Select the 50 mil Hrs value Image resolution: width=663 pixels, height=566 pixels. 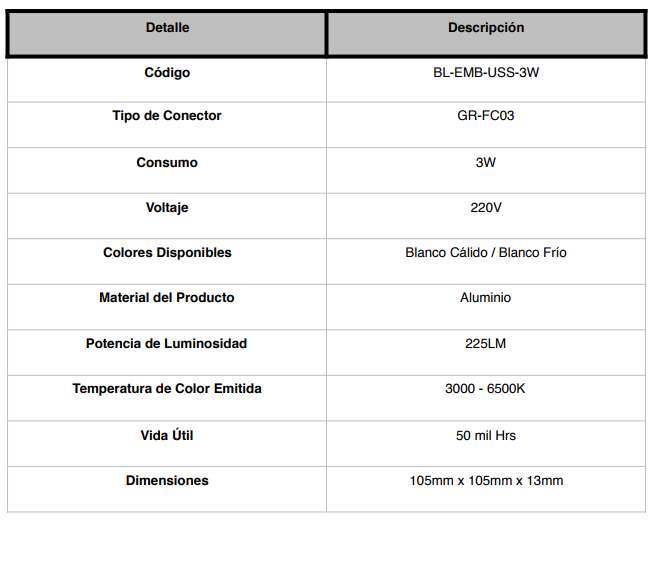(486, 436)
